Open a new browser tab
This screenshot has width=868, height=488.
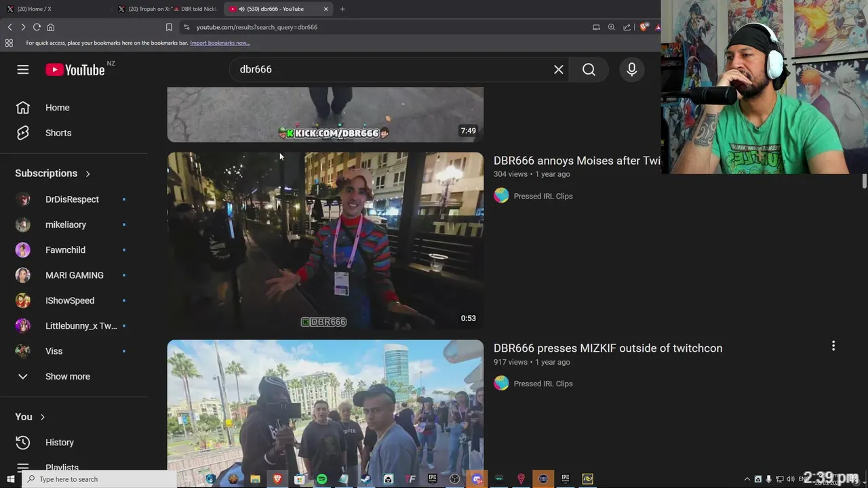tap(342, 9)
